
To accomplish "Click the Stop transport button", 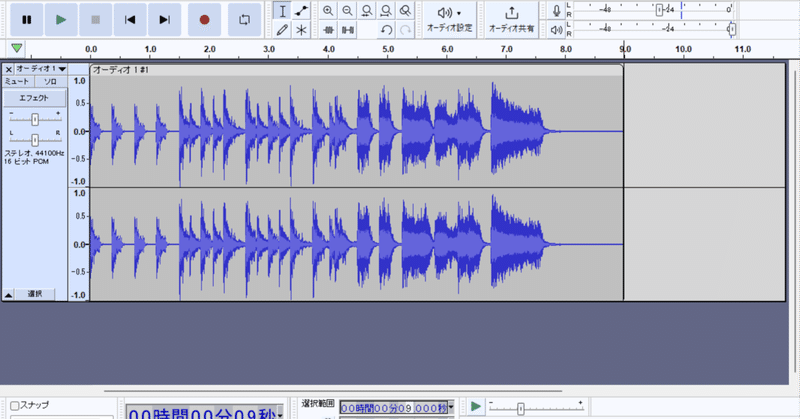I will pos(95,19).
